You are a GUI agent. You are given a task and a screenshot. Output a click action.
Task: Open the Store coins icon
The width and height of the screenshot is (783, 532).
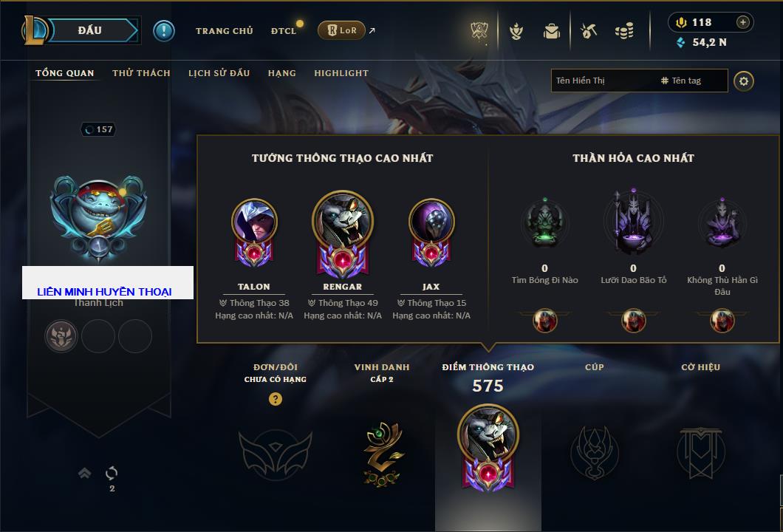click(624, 31)
